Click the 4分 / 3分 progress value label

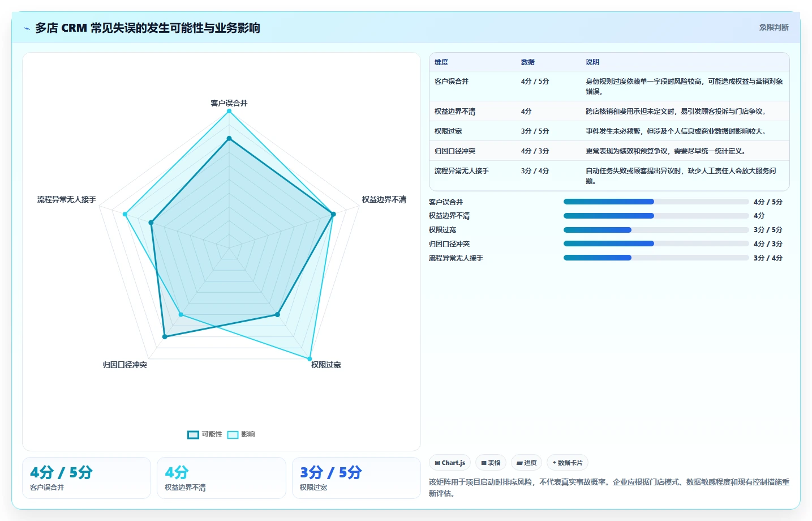768,244
